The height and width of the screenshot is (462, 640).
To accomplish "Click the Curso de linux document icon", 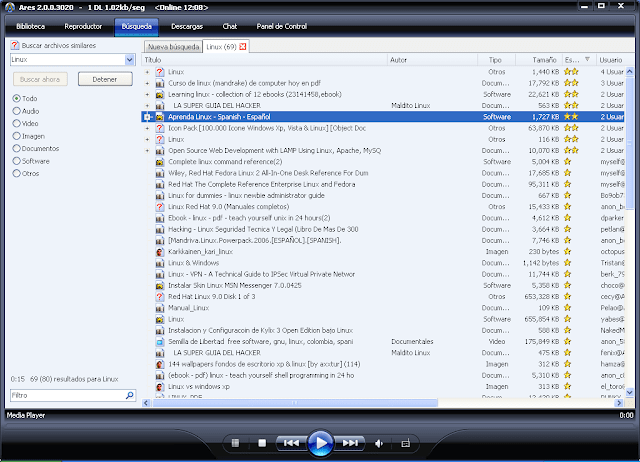I will pyautogui.click(x=160, y=83).
